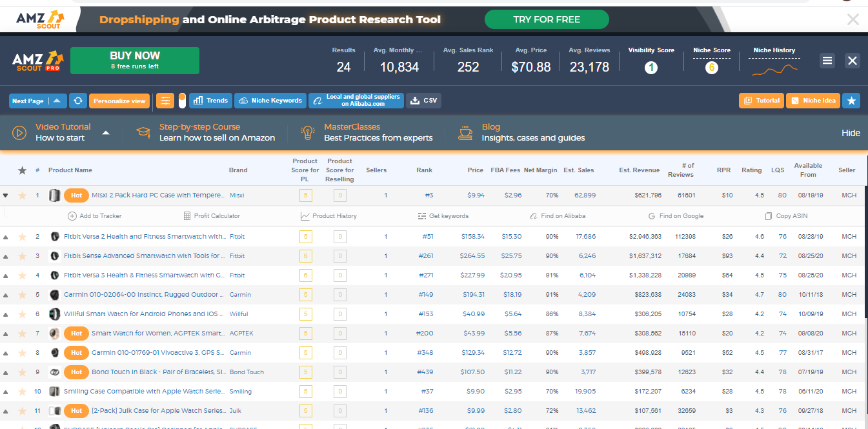Open Local and global suppliers on Alibaba.com

point(356,101)
